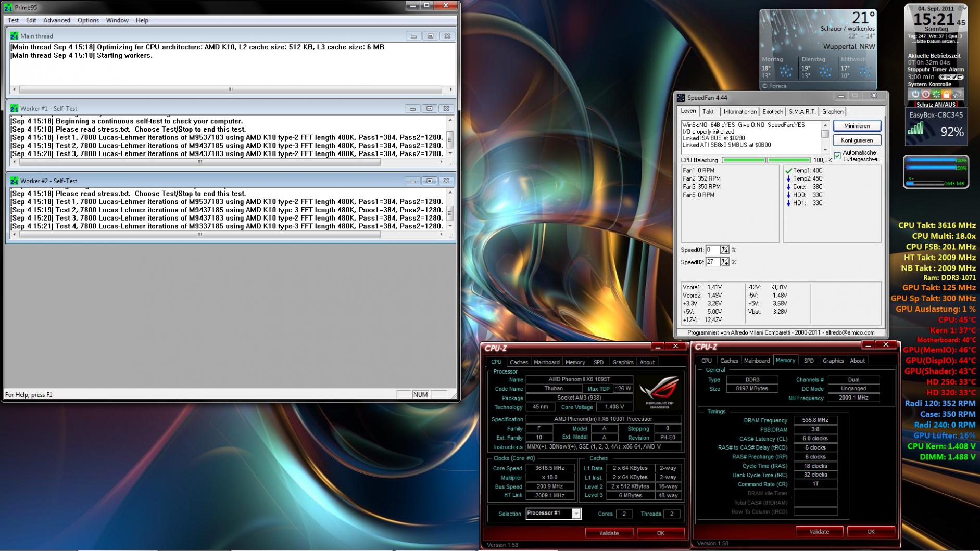This screenshot has height=551, width=980.
Task: Click the Worker #2 Self-Test window icon
Action: pyautogui.click(x=14, y=181)
